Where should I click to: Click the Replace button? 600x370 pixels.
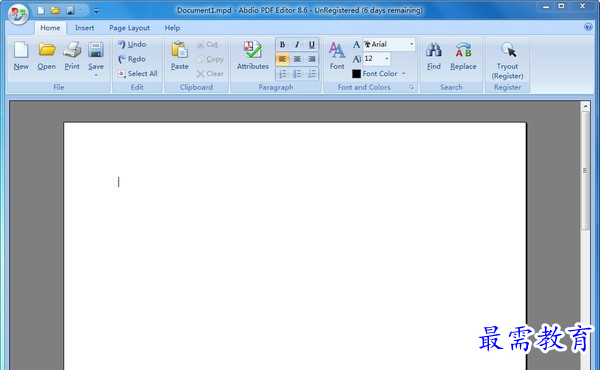[463, 56]
